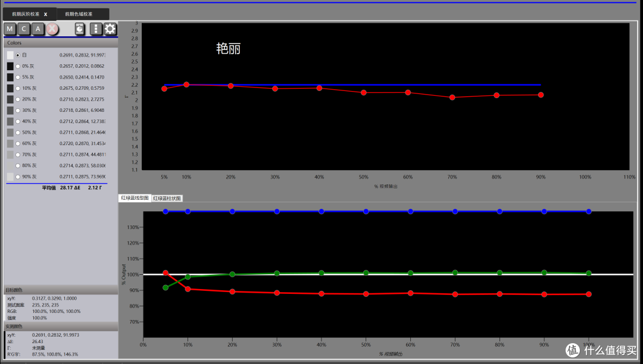This screenshot has height=364, width=643.
Task: Click the value 0.2657, 0.2012, 0.0862
Action: point(82,66)
